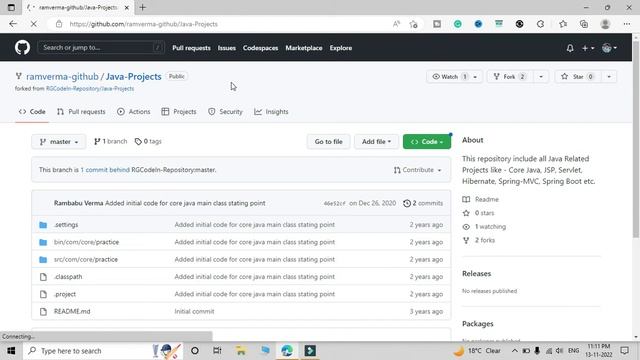Switch to the Code tab
The image size is (640, 360).
[x=32, y=112]
